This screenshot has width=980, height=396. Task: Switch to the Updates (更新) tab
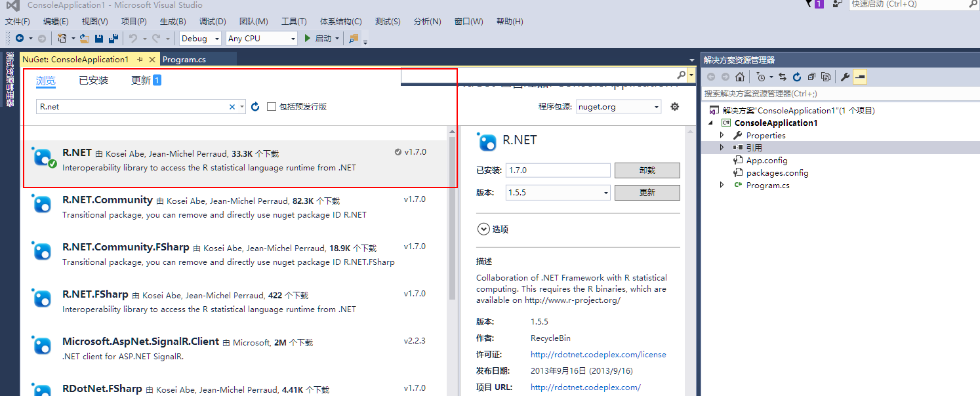pyautogui.click(x=146, y=81)
